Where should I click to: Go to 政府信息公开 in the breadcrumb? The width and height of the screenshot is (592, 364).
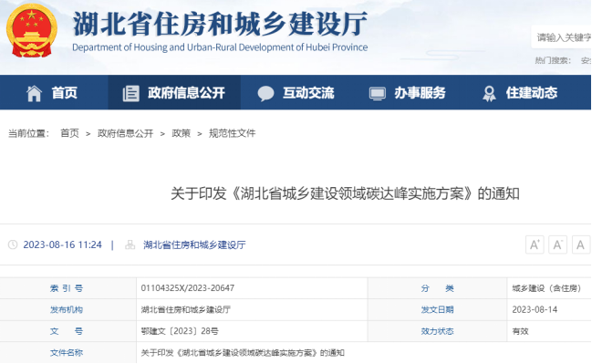pos(125,133)
